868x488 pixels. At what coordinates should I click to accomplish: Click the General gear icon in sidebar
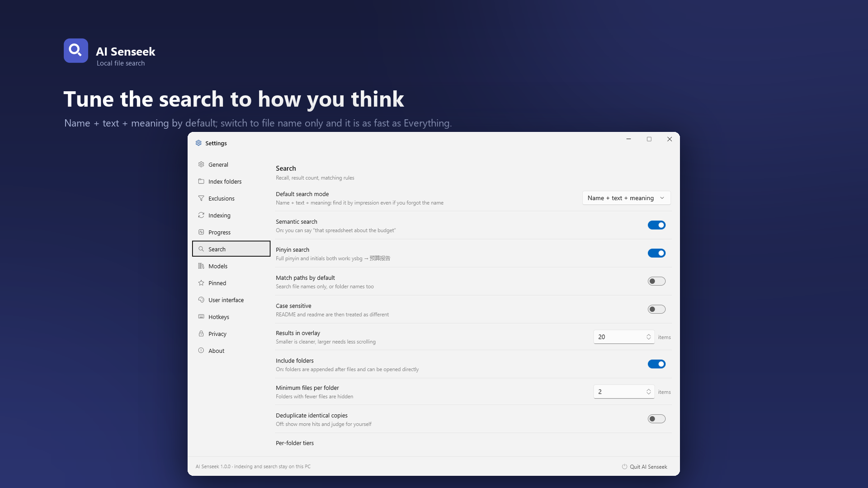(x=201, y=164)
